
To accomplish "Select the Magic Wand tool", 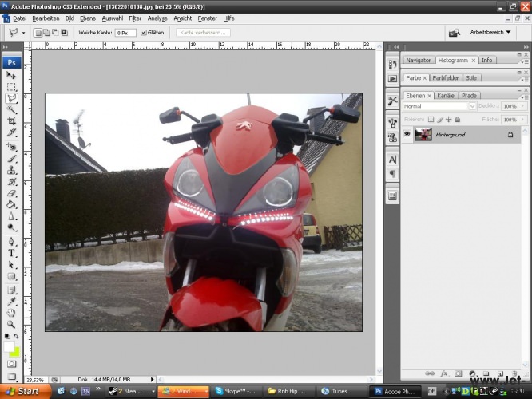I will pyautogui.click(x=11, y=110).
